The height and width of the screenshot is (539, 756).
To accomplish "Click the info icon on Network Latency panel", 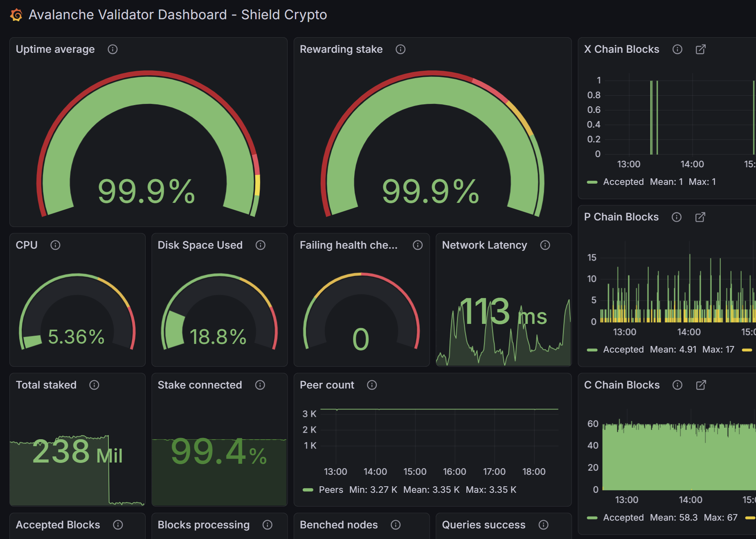I will 545,245.
